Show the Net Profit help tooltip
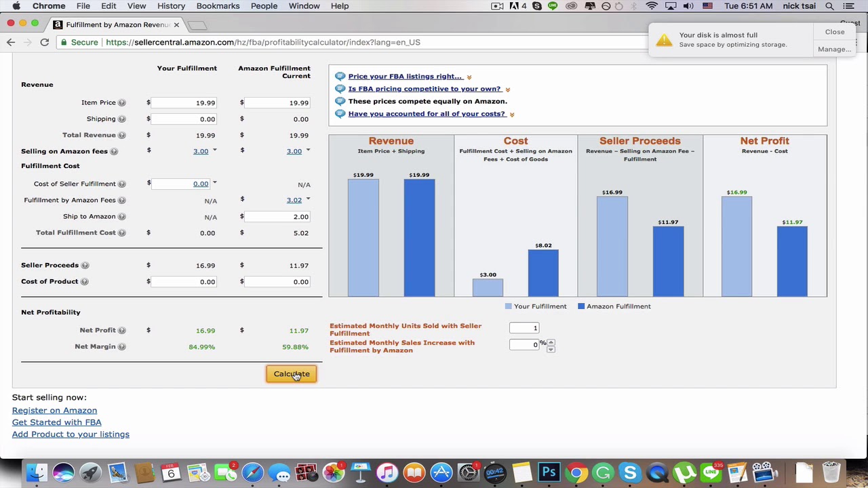Viewport: 868px width, 488px height. tap(122, 331)
